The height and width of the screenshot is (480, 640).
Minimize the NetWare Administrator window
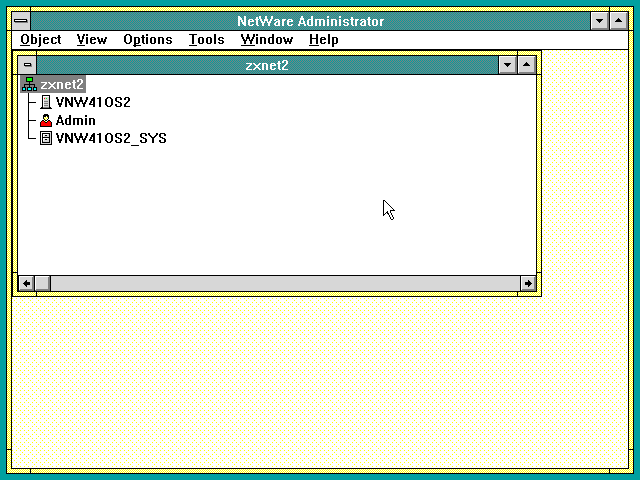pos(600,21)
